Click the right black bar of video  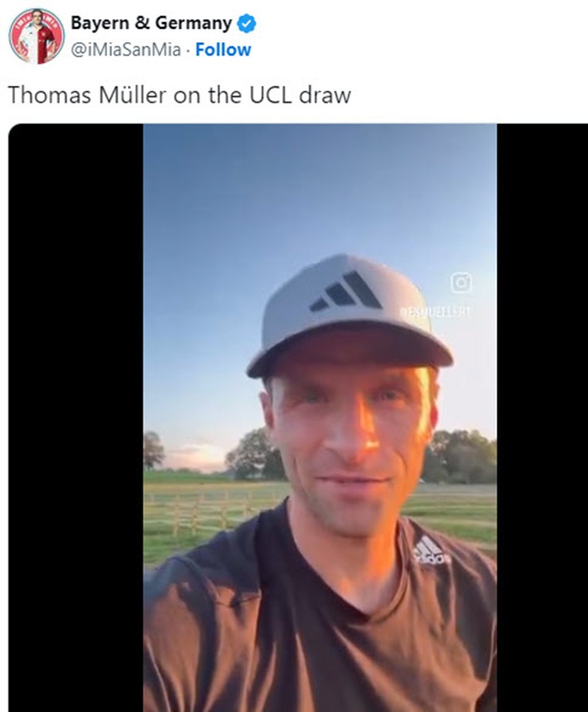[542, 418]
